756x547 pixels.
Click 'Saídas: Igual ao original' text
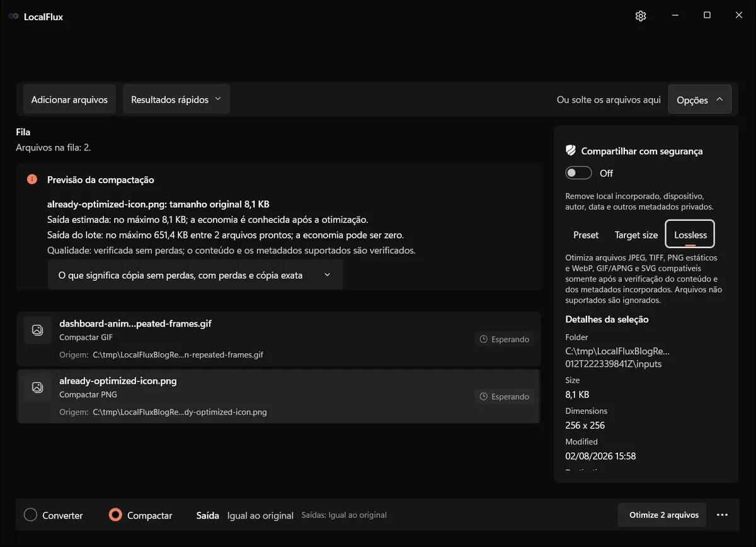click(x=344, y=515)
